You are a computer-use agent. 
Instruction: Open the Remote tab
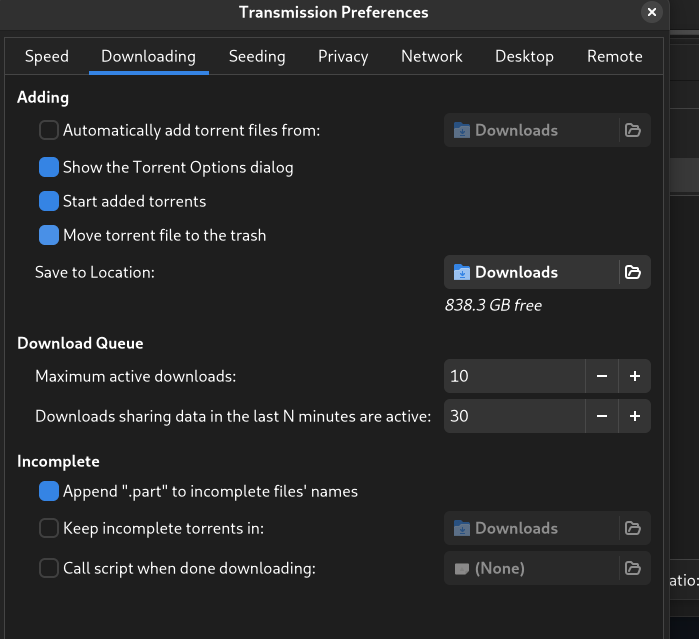click(615, 57)
